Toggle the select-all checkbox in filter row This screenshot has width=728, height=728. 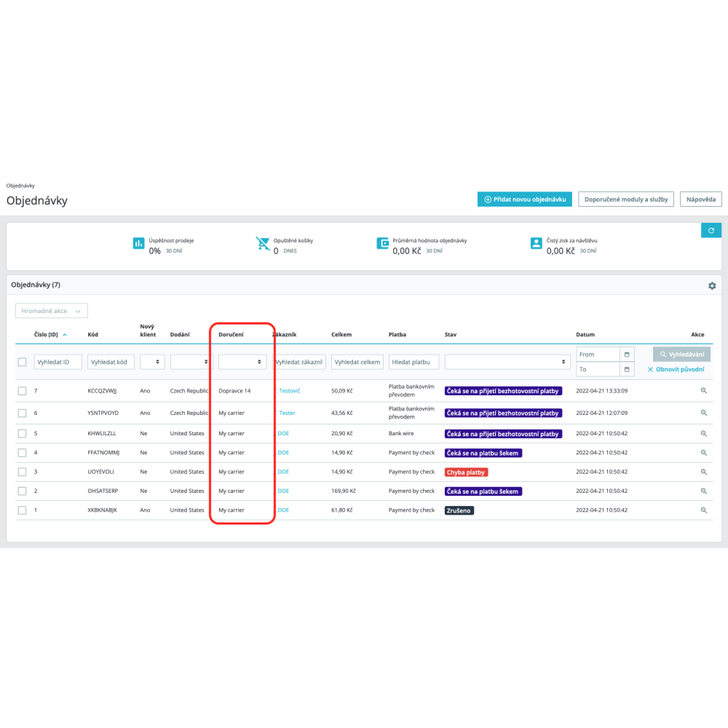pyautogui.click(x=22, y=362)
